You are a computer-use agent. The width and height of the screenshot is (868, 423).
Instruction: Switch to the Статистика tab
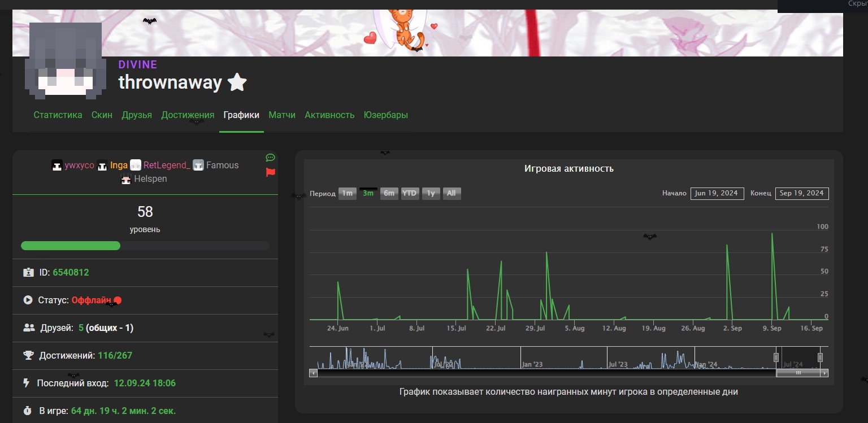click(x=58, y=115)
